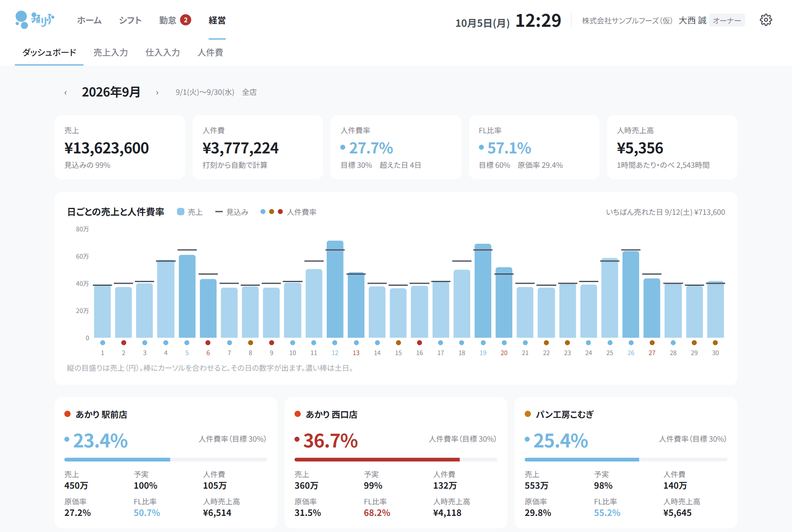Click the sales bar for day 12
The image size is (792, 532).
pyautogui.click(x=335, y=289)
